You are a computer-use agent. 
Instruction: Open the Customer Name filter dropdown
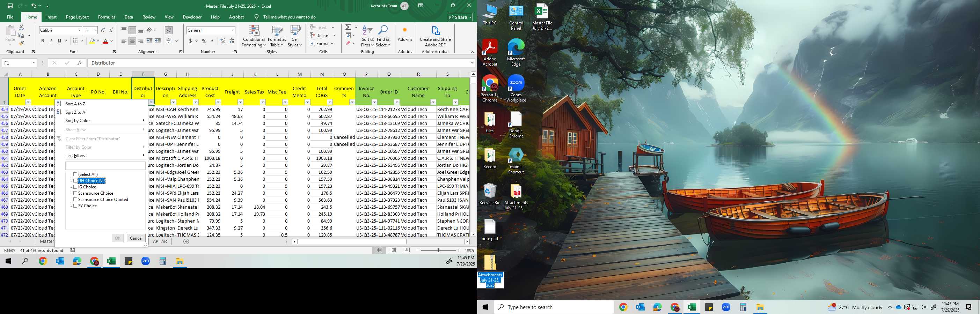pyautogui.click(x=433, y=102)
